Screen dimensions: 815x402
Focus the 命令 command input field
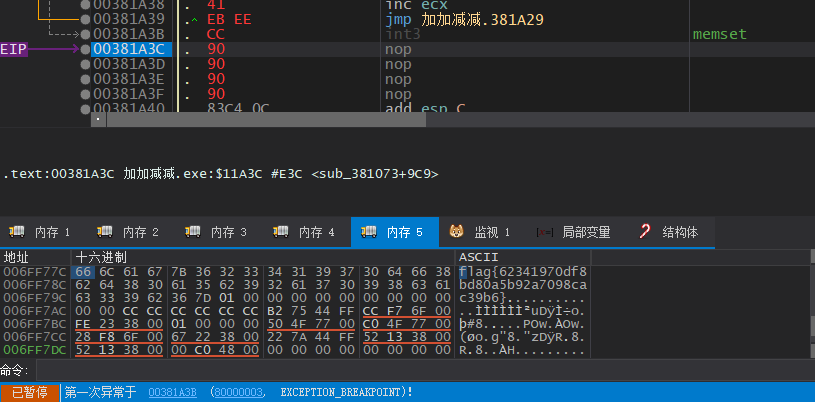(x=420, y=371)
